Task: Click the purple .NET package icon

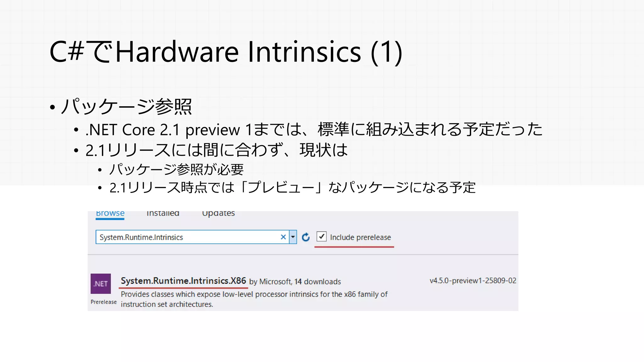Action: coord(101,283)
